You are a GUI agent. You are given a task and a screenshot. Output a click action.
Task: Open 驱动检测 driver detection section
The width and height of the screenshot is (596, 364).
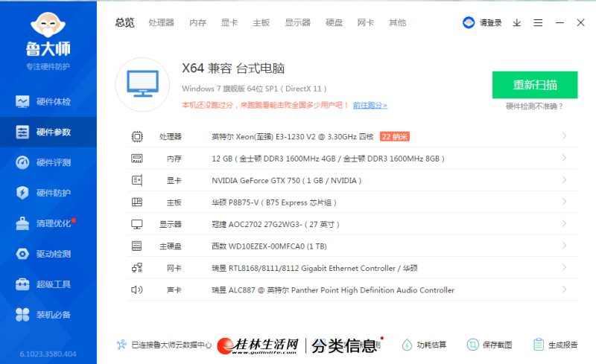coord(48,254)
